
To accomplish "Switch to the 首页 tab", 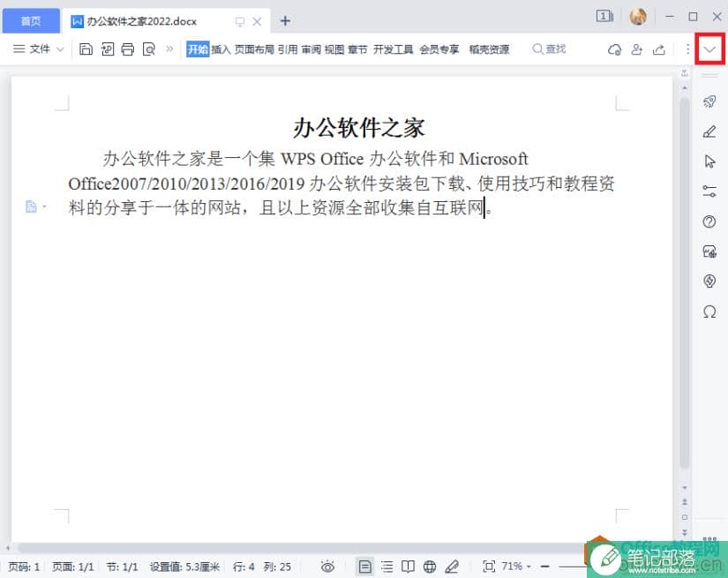I will point(31,21).
